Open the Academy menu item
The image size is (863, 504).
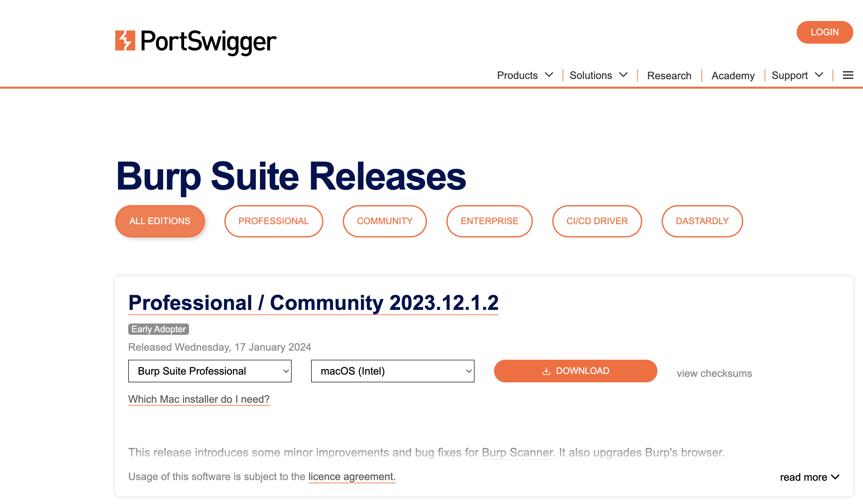[733, 76]
